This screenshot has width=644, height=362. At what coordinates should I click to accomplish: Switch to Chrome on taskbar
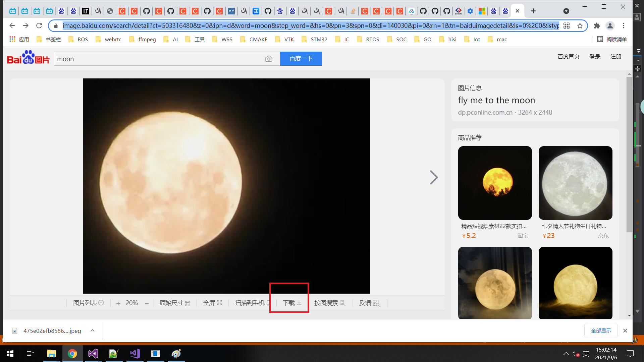coord(72,354)
